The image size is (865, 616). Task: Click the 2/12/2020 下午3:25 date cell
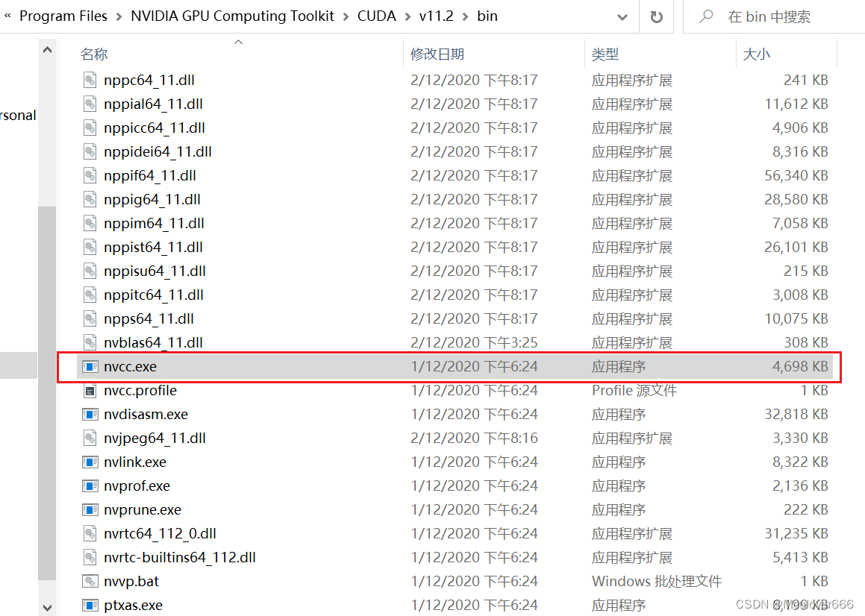click(474, 342)
